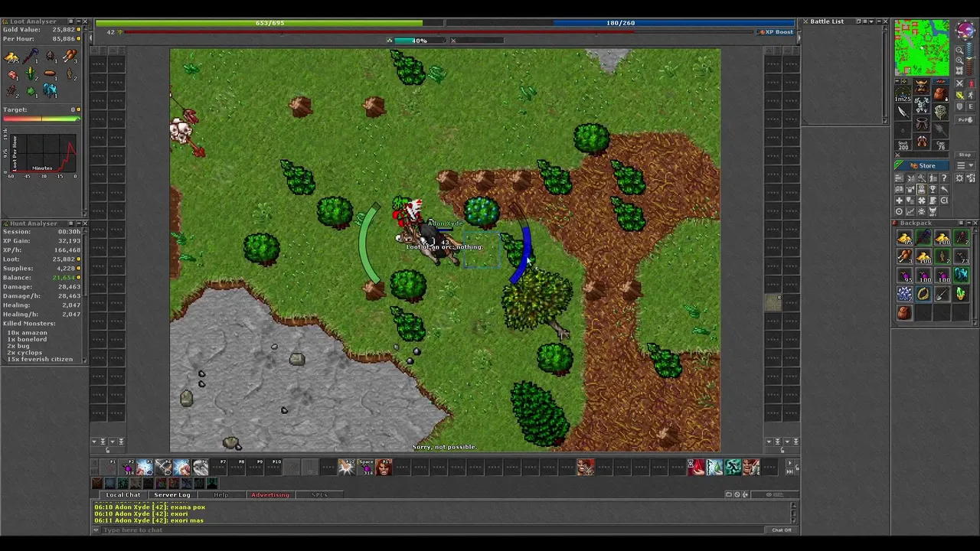This screenshot has height=551, width=980.
Task: Minimize the Backpack panel
Action: (x=969, y=223)
